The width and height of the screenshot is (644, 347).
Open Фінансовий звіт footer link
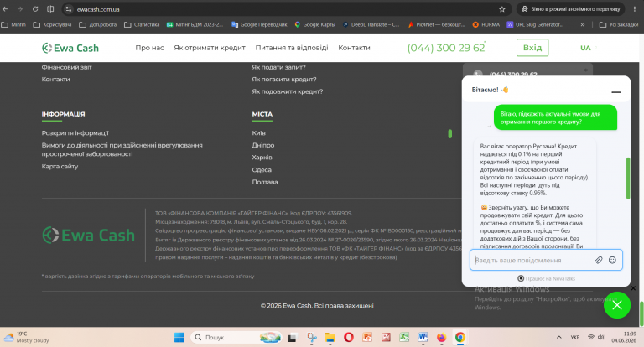pos(66,67)
